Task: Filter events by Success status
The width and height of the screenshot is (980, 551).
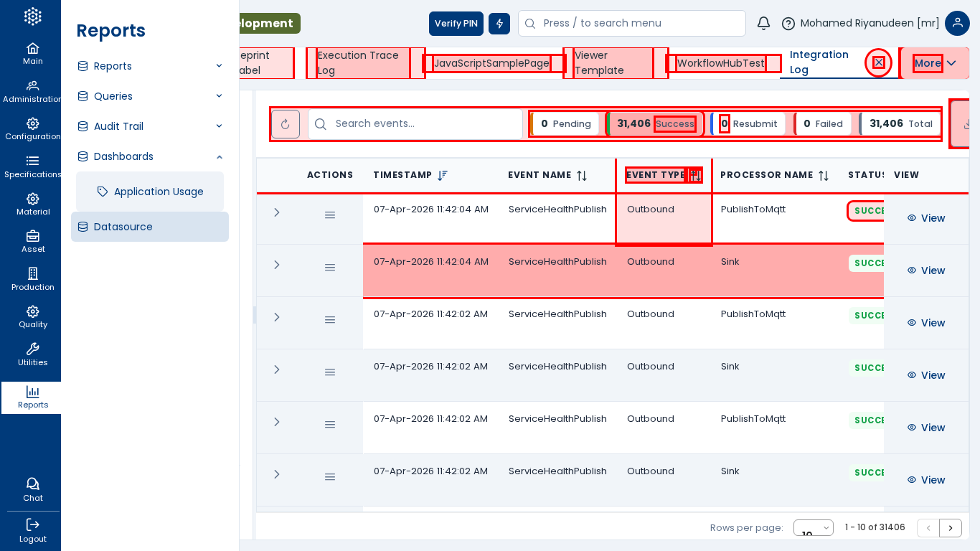Action: (x=655, y=124)
